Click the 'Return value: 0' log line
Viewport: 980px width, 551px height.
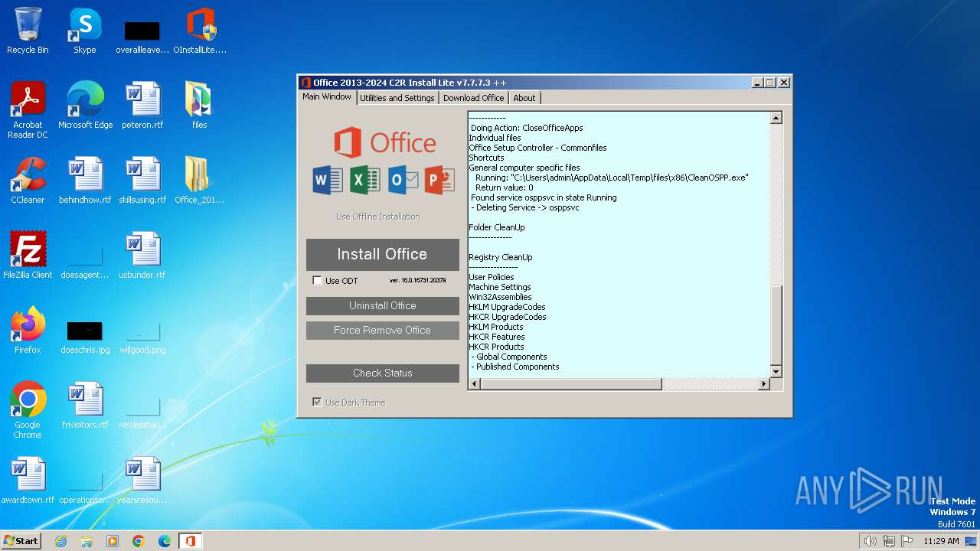(504, 187)
